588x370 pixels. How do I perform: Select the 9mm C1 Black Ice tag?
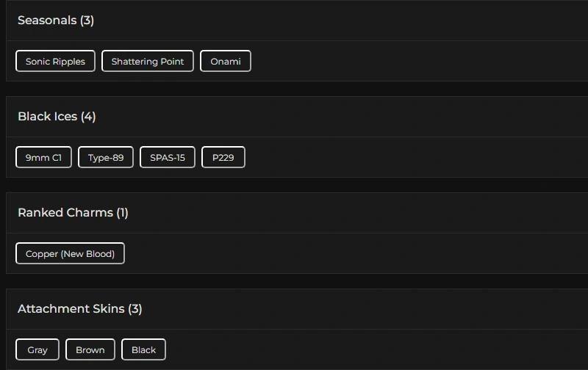click(x=43, y=158)
